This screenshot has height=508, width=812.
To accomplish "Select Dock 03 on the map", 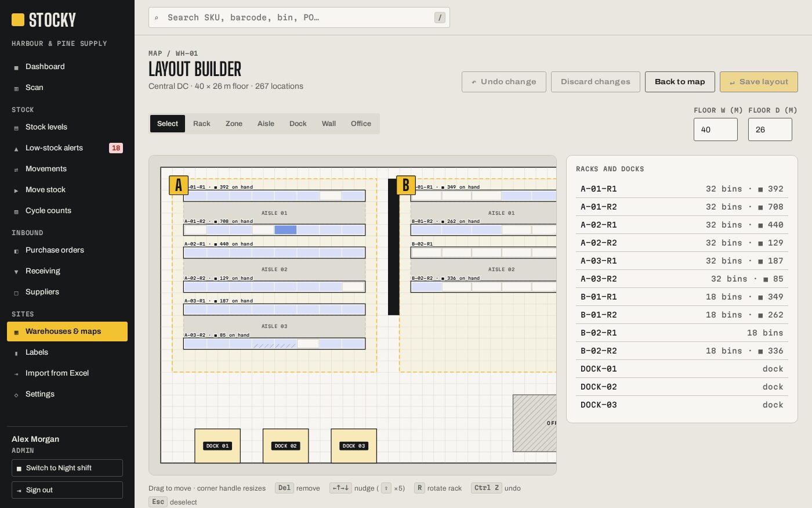I will [354, 446].
